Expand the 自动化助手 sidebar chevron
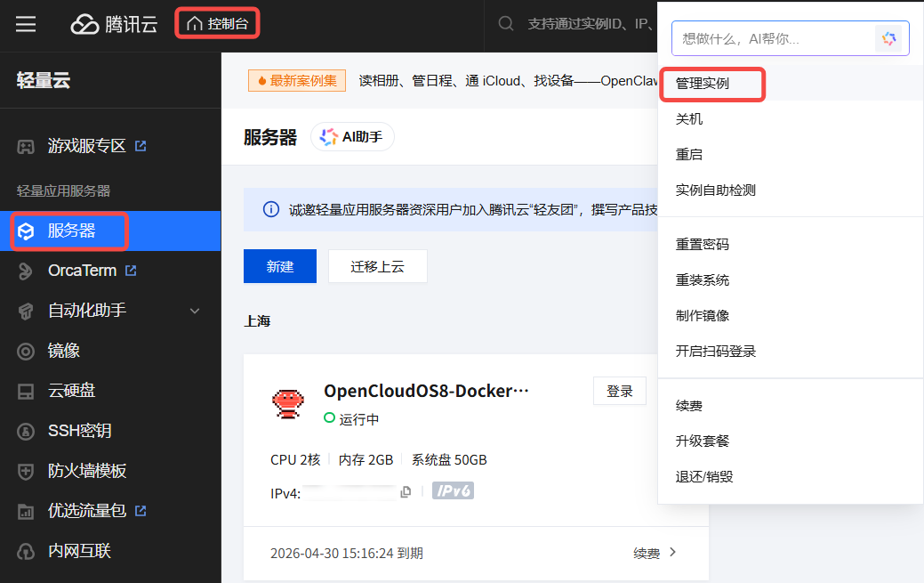Screen dimensions: 924x583 [x=196, y=311]
